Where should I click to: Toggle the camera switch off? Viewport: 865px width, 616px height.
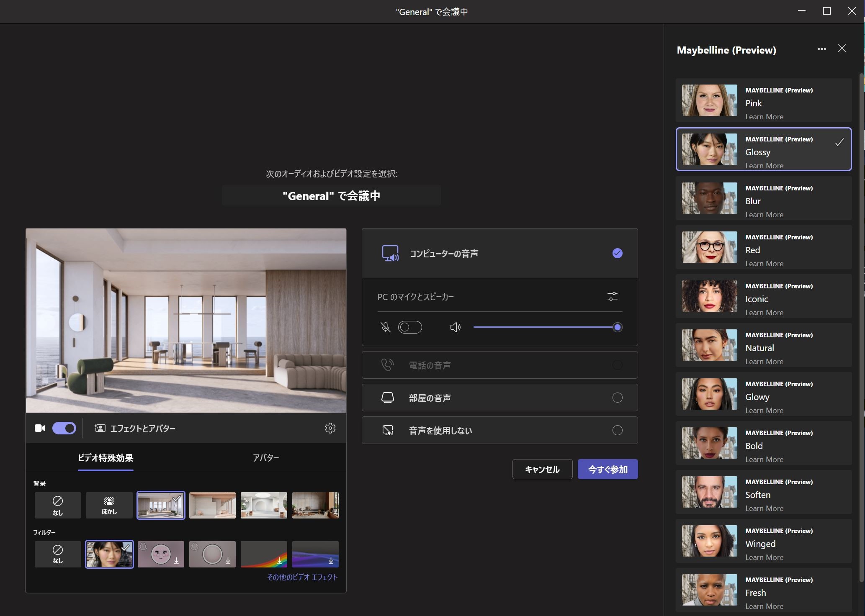point(64,428)
